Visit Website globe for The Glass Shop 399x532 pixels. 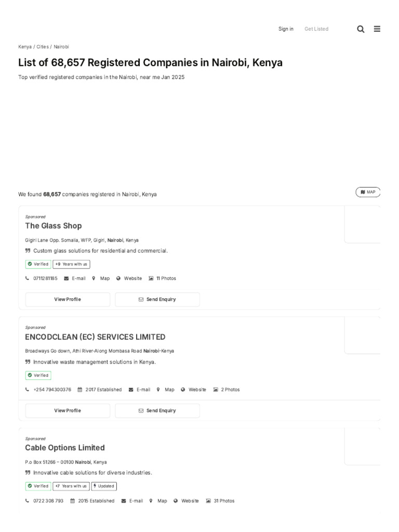click(x=129, y=278)
